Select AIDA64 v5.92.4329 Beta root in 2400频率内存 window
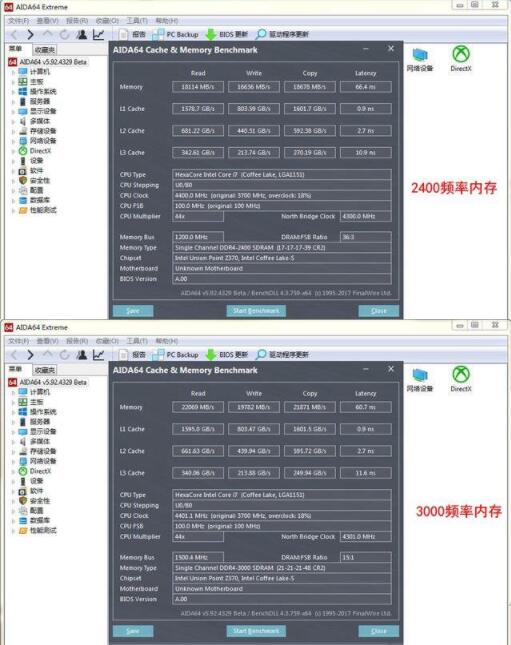This screenshot has height=645, width=511. 48,62
